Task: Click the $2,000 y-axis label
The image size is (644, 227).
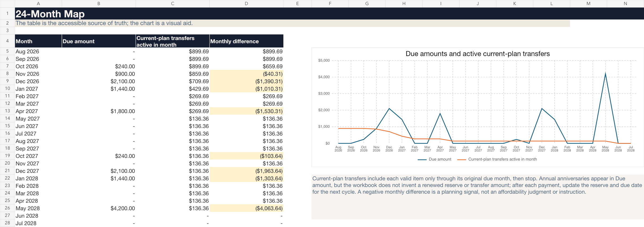Action: 324,110
